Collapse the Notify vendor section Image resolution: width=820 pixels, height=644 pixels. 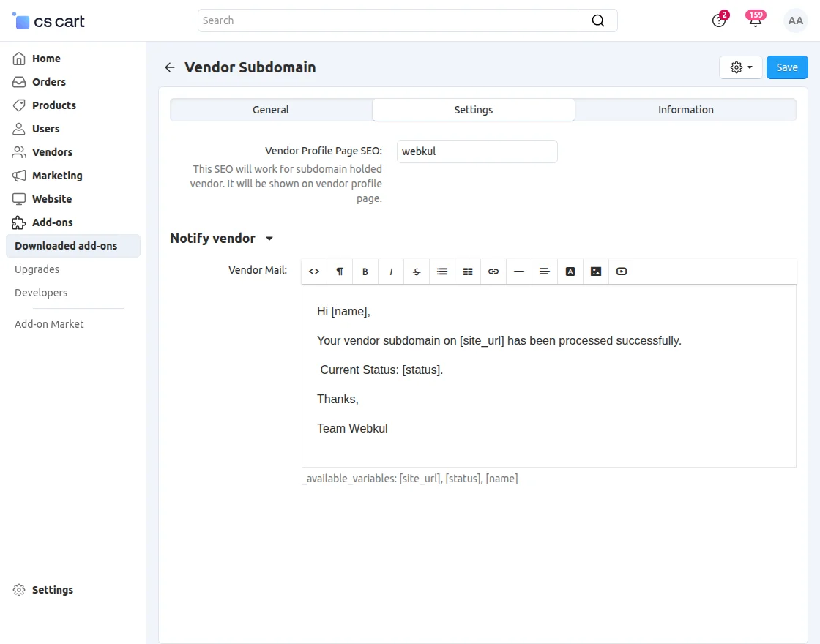click(x=269, y=239)
